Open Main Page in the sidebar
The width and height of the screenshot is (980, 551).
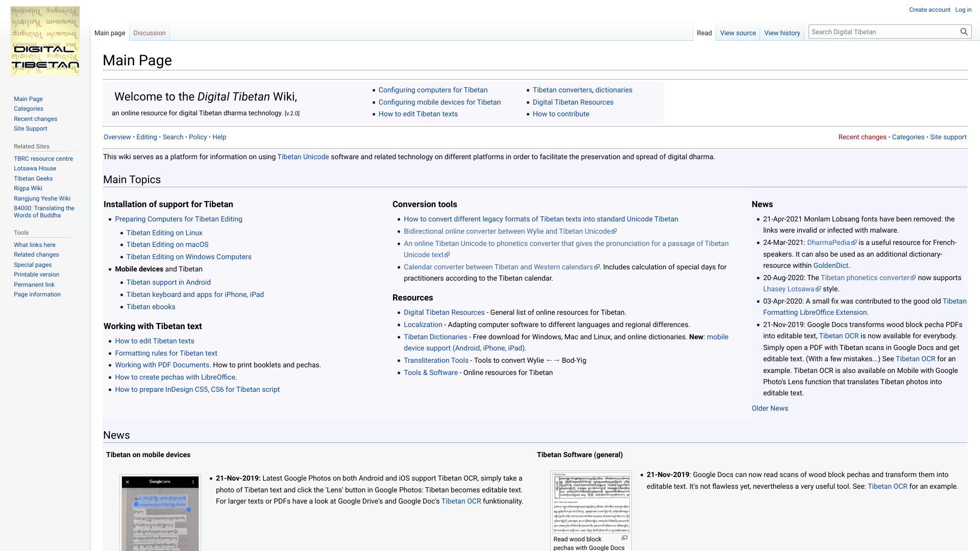coord(28,99)
